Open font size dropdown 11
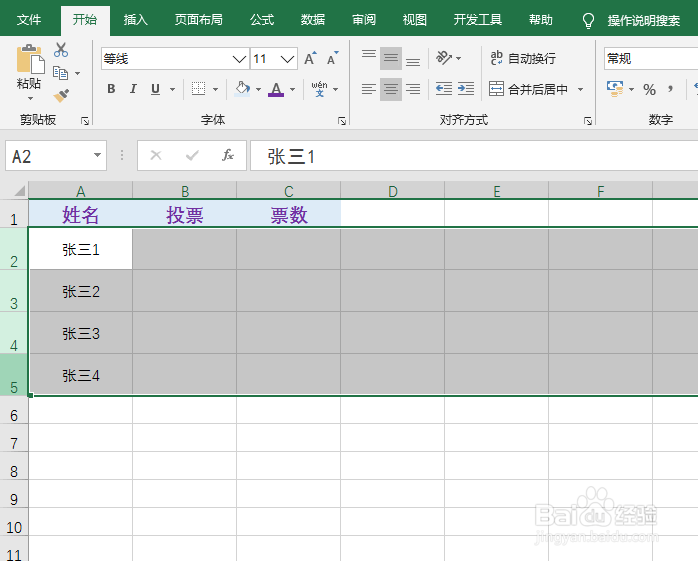Screen dimensions: 698x561 (288, 59)
